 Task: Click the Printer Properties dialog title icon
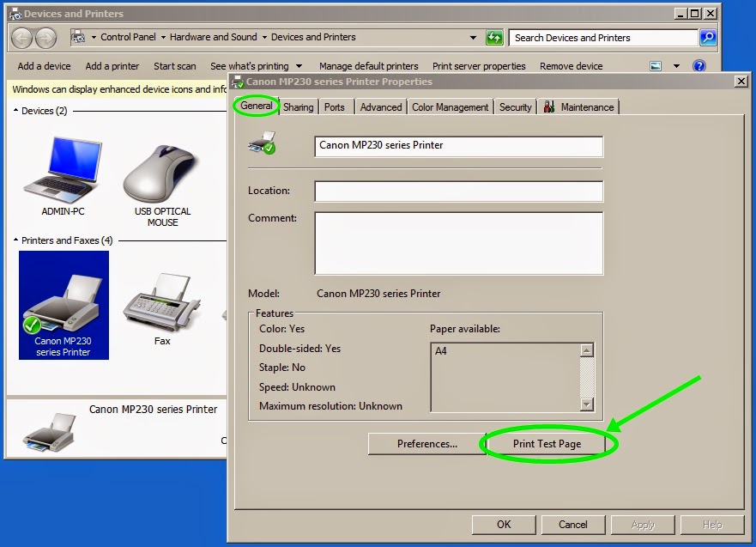[238, 82]
